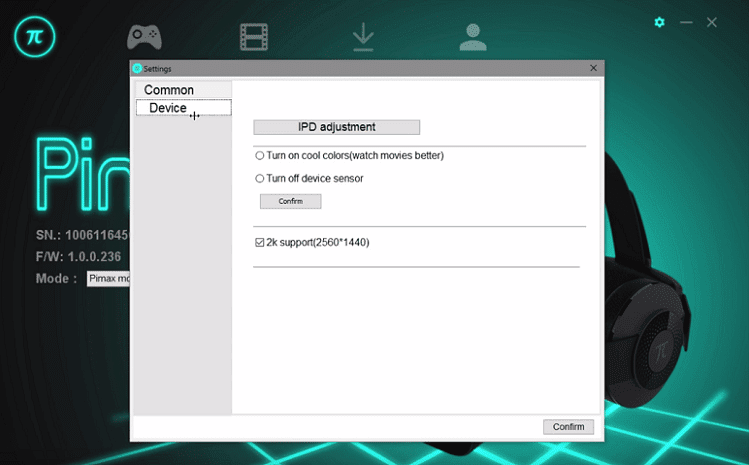749x465 pixels.
Task: Click the cyan settings gear icon
Action: [x=660, y=22]
